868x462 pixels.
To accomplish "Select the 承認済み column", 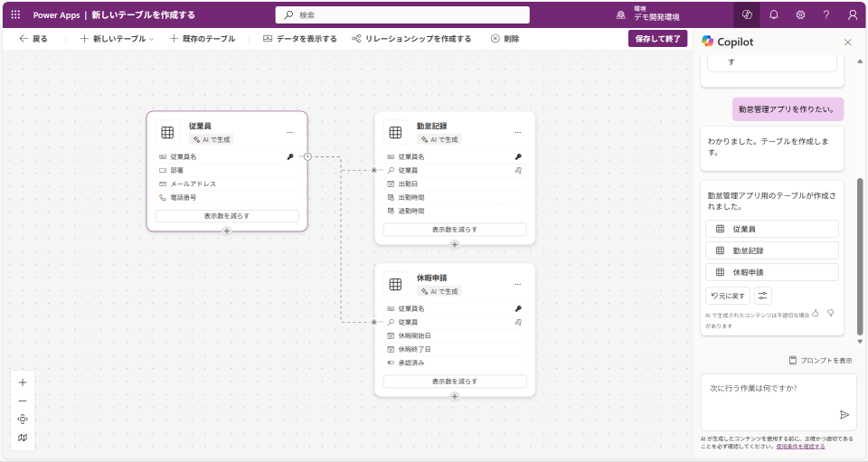I will (455, 363).
